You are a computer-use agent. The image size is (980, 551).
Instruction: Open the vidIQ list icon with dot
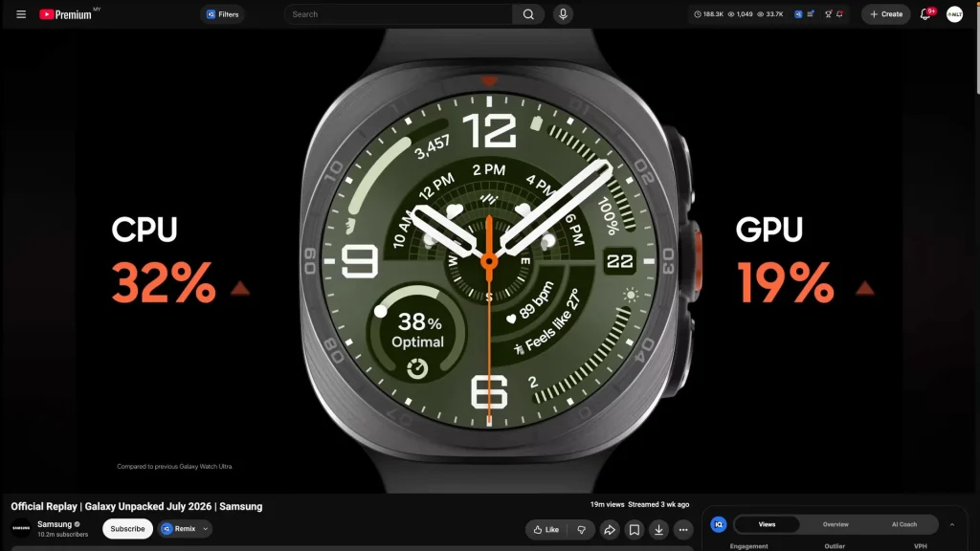811,14
